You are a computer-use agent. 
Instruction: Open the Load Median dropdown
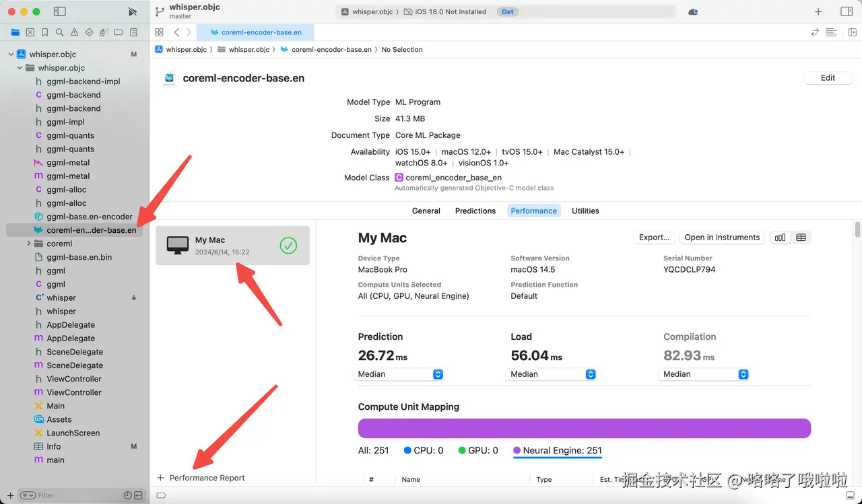pyautogui.click(x=552, y=374)
